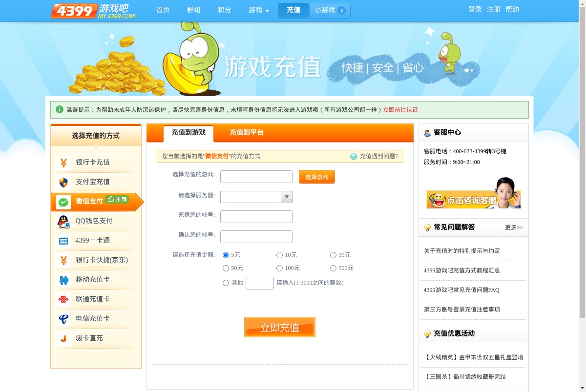Click the 骏卡直充 J icon

click(63, 338)
